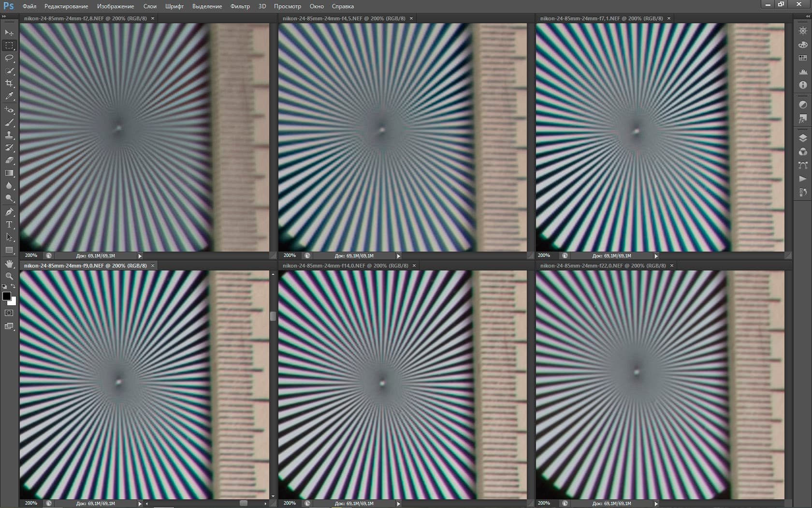This screenshot has height=508, width=812.
Task: Open status bar arrow menu of f7,1 document
Action: tap(656, 256)
